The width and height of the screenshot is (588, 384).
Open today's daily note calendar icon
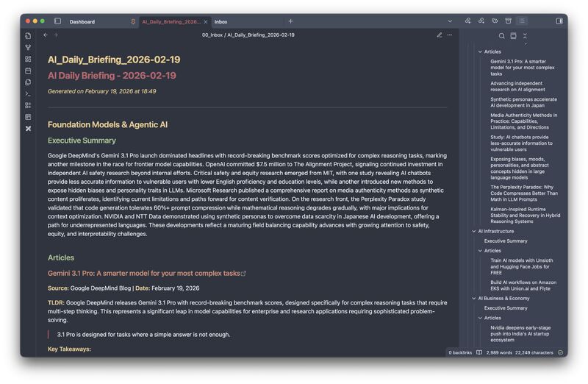coord(28,71)
